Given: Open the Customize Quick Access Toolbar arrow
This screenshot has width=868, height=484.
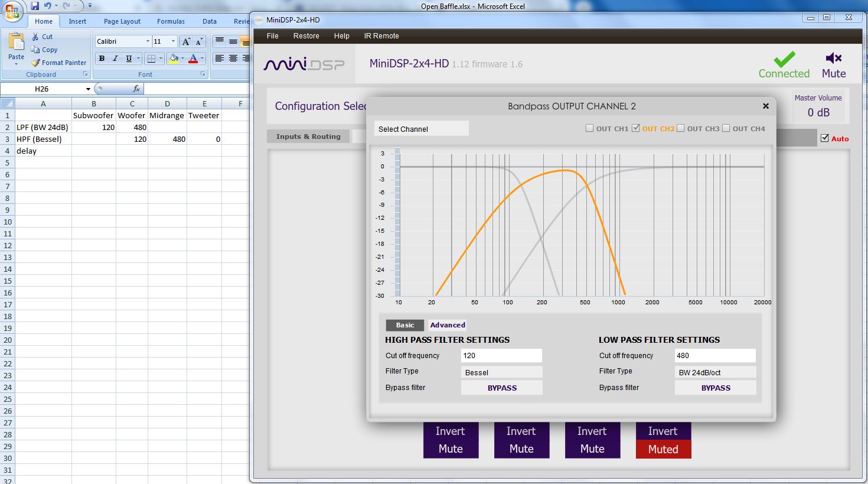Looking at the screenshot, I should point(90,6).
